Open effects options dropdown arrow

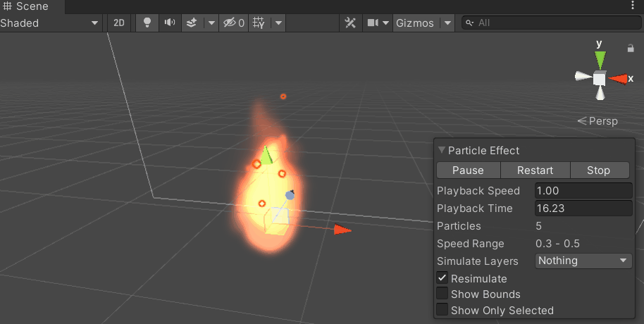click(x=211, y=23)
